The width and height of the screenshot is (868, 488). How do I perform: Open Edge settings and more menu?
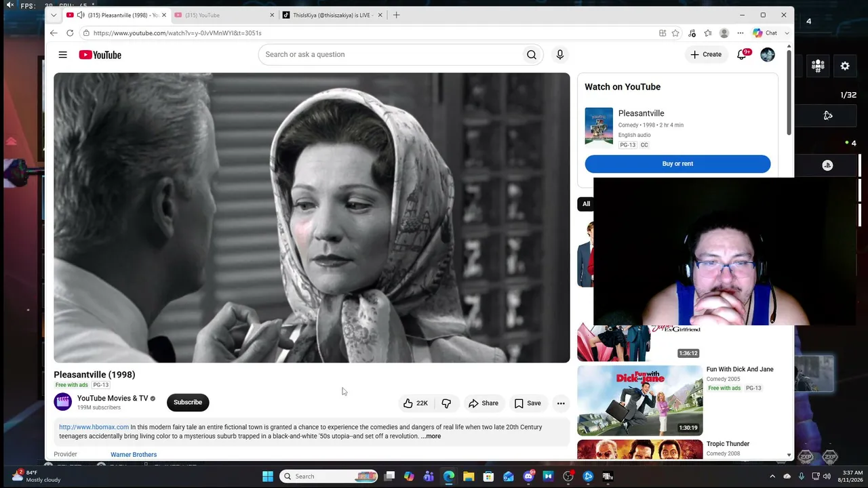tap(741, 33)
